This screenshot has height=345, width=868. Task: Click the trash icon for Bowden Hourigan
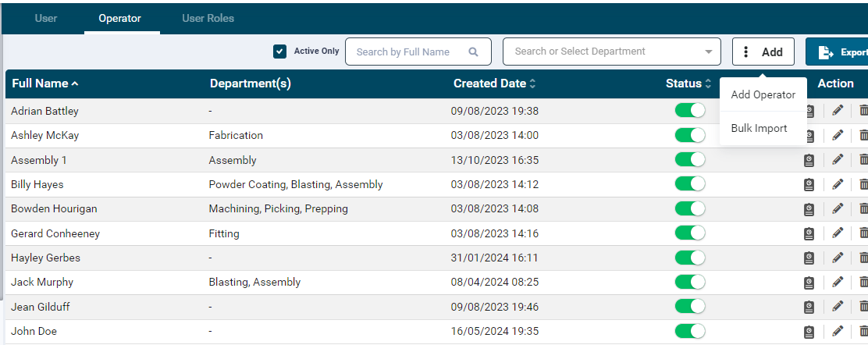point(863,208)
